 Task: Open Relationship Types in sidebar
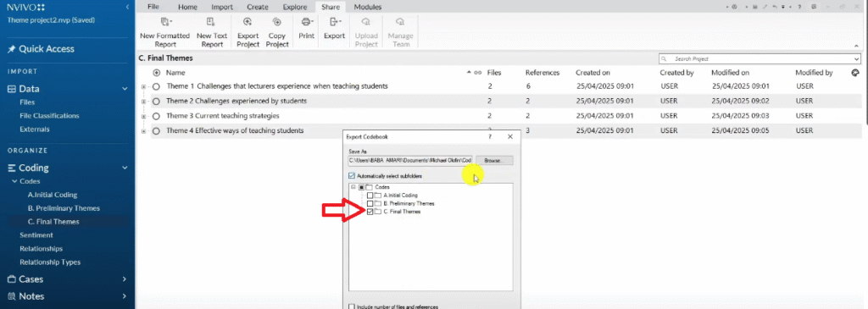[50, 262]
